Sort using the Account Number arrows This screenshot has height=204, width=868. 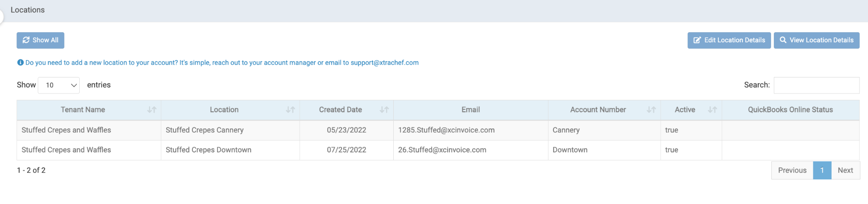[651, 110]
